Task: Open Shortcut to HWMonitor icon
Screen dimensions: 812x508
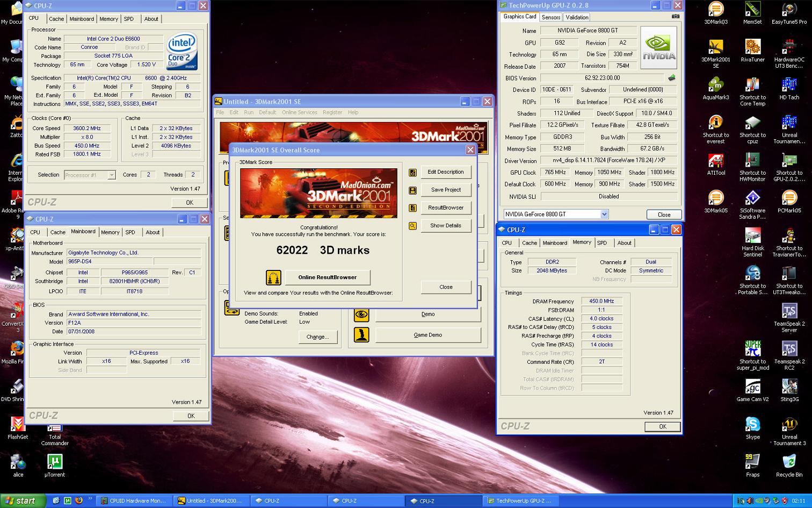Action: (x=752, y=167)
